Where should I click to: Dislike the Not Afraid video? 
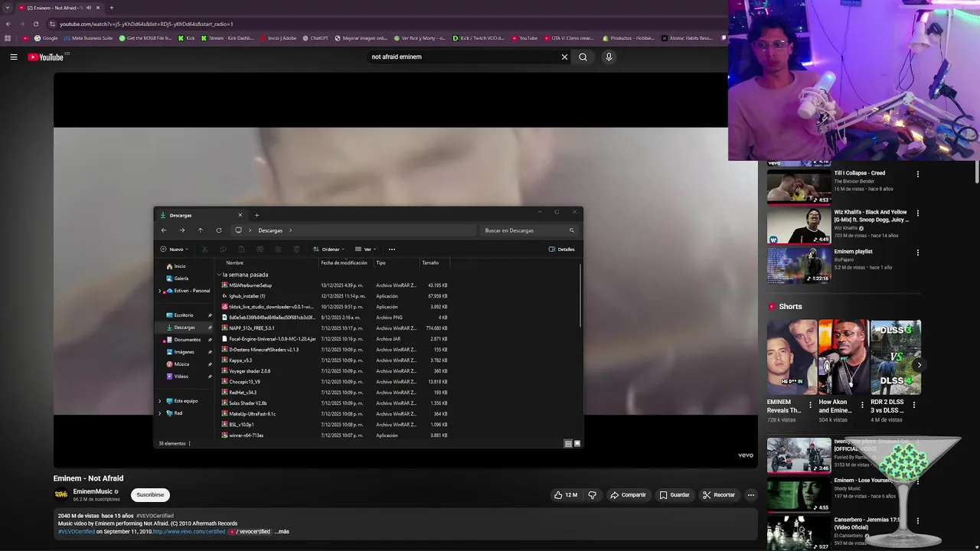[592, 495]
